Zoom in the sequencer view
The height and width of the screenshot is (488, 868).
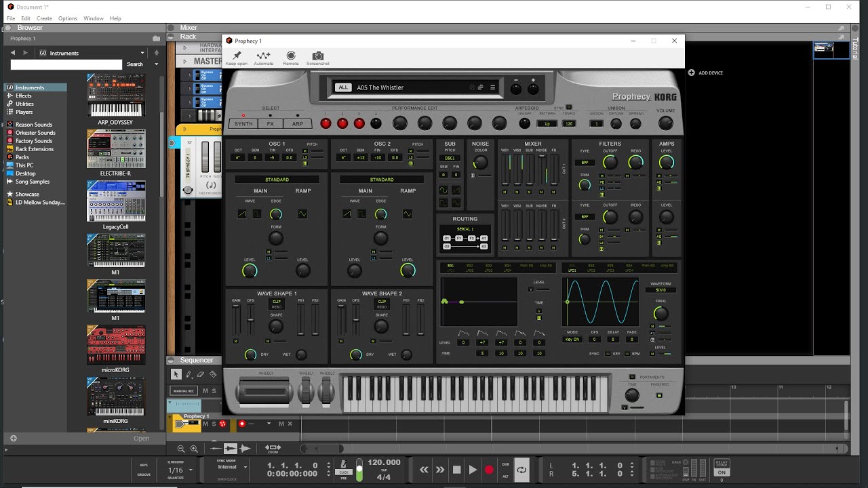pos(194,449)
